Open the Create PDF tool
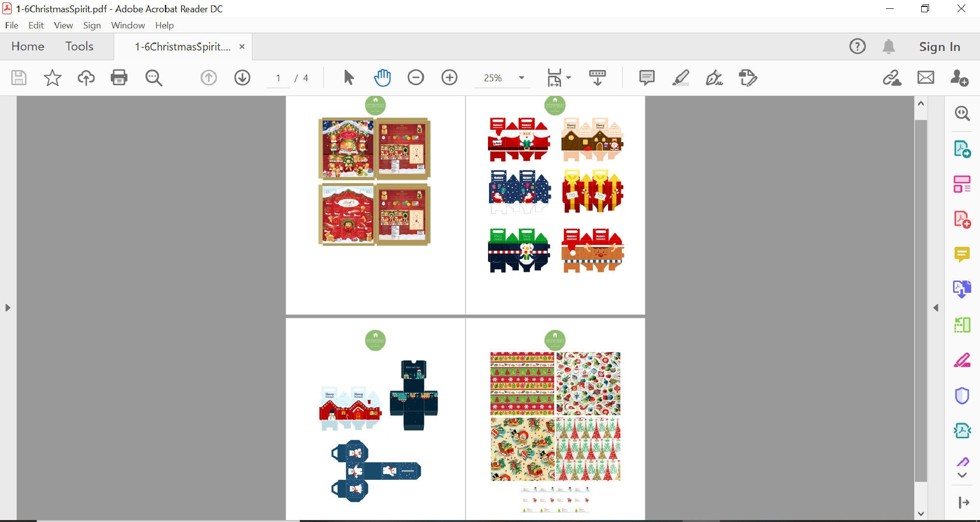 [x=962, y=219]
